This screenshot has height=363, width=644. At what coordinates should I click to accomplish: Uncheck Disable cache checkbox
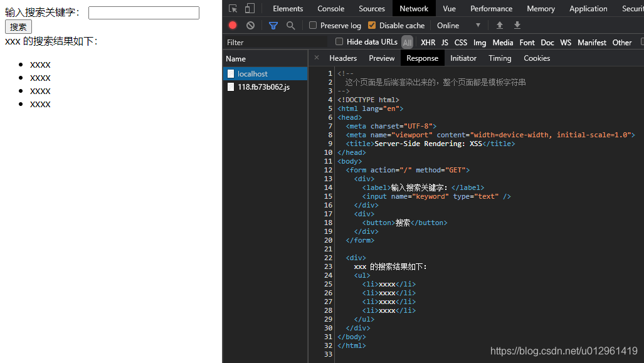(372, 26)
